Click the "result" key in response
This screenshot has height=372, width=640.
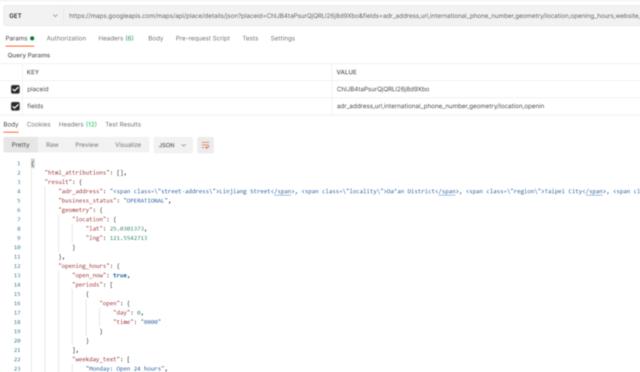58,182
